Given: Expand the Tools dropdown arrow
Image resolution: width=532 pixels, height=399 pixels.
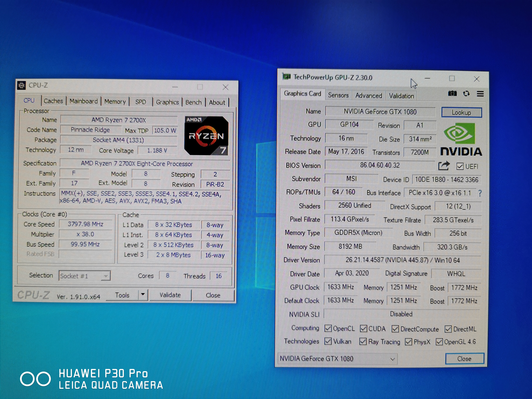Looking at the screenshot, I should point(143,295).
